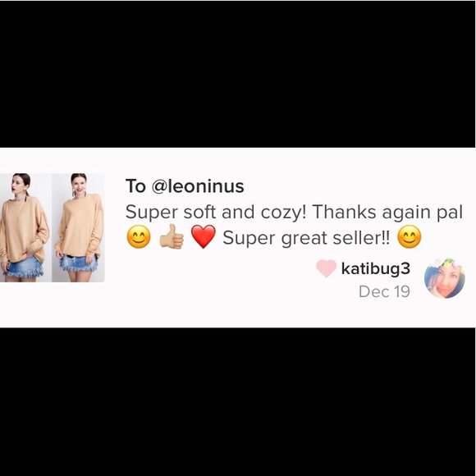
Task: Click the model's face in right photo
Action: point(79,183)
